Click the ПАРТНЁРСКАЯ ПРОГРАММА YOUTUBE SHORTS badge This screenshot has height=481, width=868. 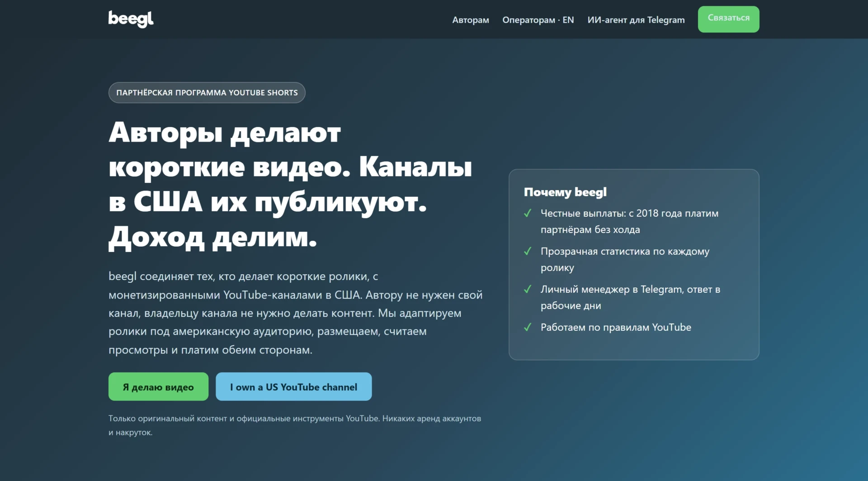click(207, 93)
